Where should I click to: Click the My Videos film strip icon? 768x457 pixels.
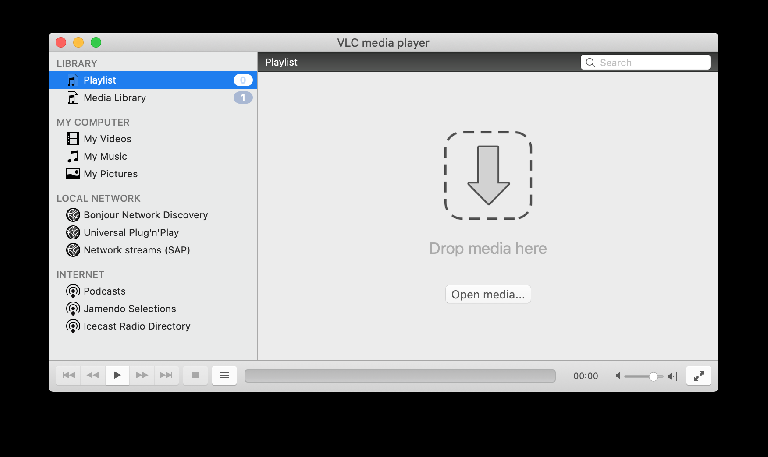point(72,139)
